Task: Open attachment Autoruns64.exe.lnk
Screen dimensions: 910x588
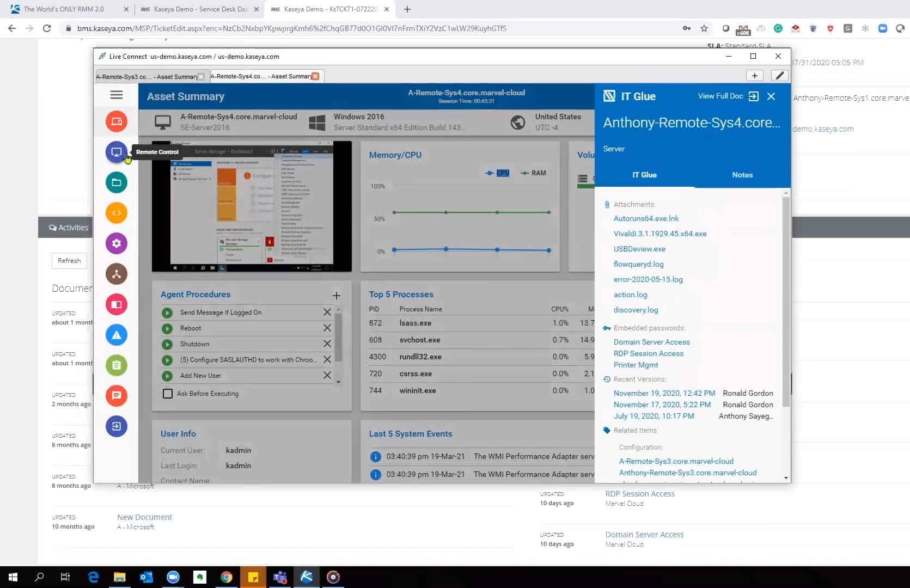Action: click(x=646, y=218)
